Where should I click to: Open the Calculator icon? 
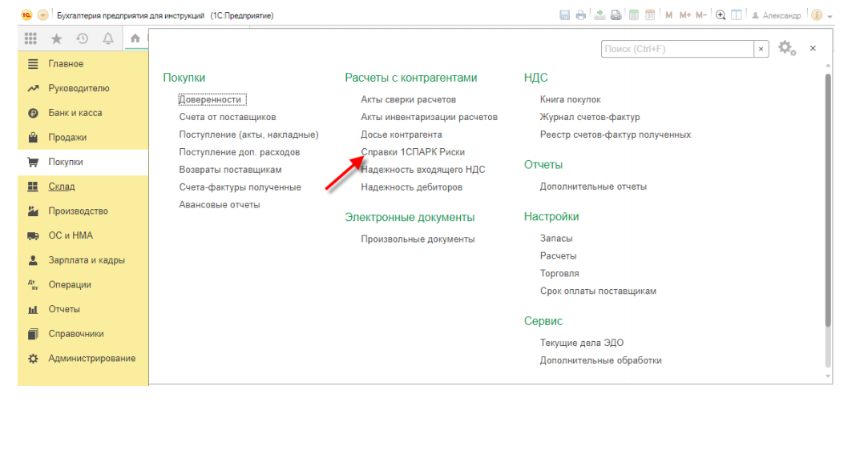click(x=634, y=15)
